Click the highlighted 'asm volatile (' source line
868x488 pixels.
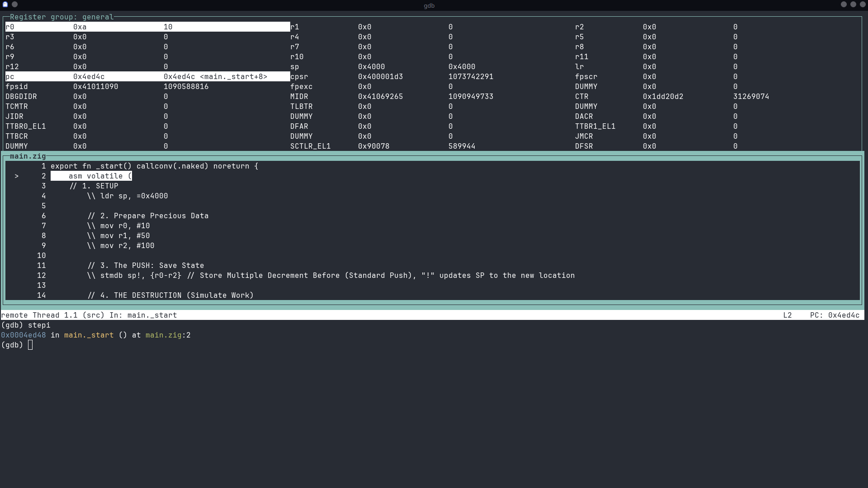[x=91, y=176]
